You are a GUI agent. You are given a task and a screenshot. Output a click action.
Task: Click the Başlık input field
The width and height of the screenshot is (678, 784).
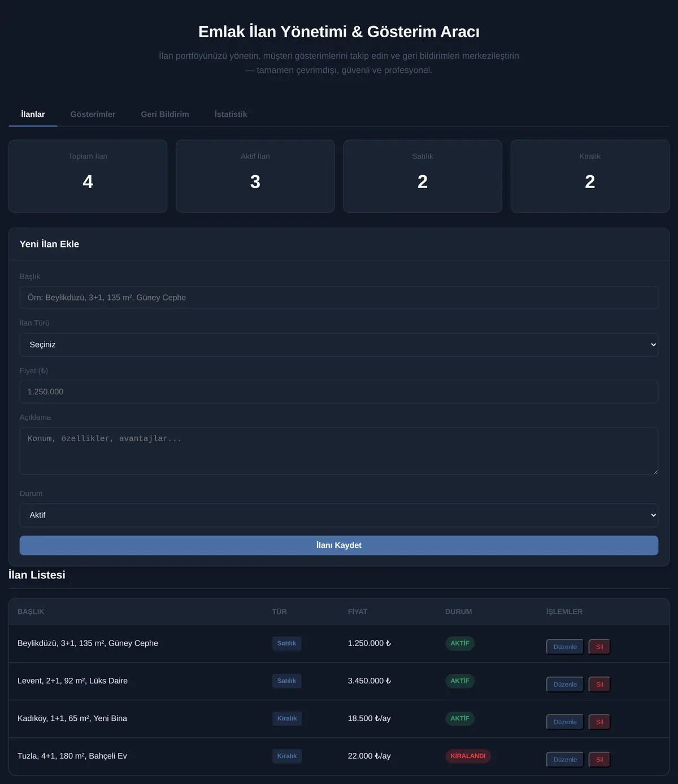click(x=339, y=298)
